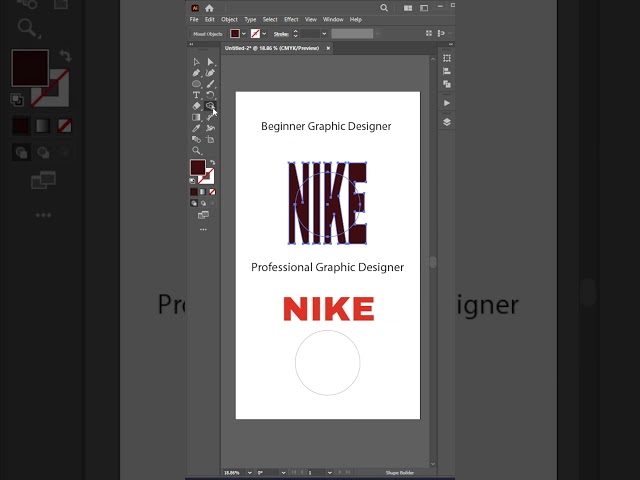Screen dimensions: 640x480
Task: Reset to default fill and stroke
Action: click(x=193, y=180)
